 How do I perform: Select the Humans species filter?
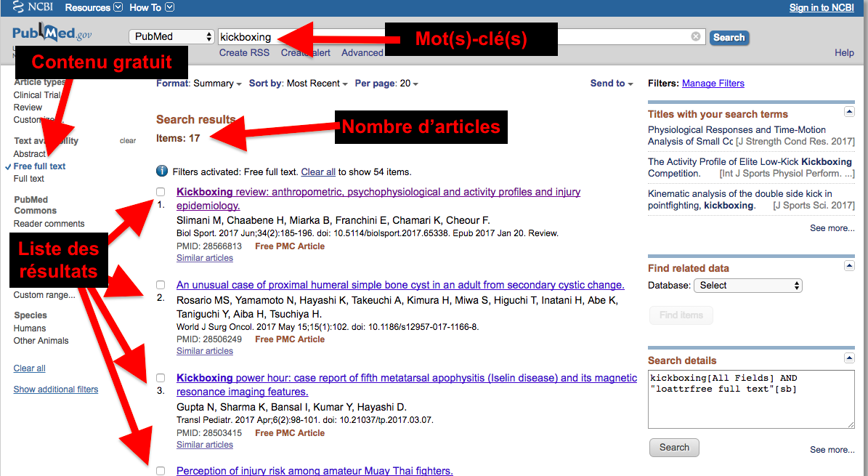click(x=30, y=328)
